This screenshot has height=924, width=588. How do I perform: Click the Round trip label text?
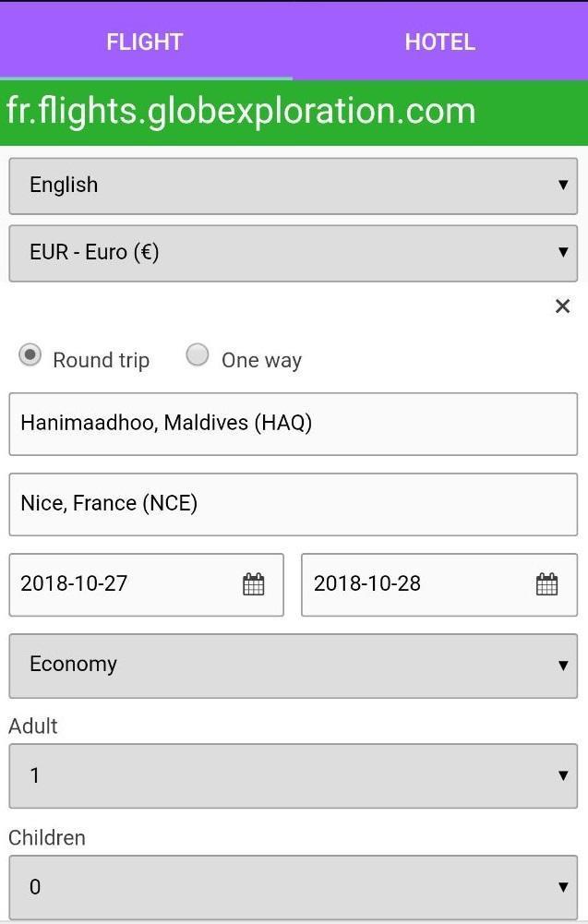(101, 360)
